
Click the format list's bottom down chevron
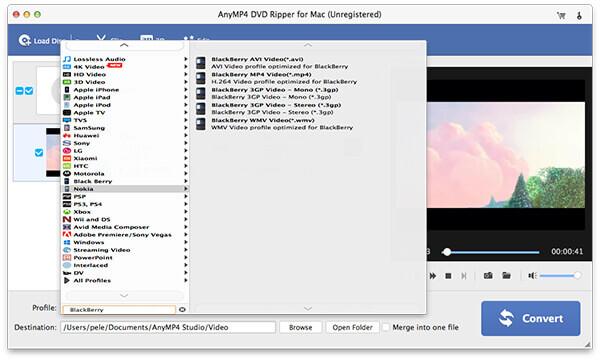[x=308, y=308]
